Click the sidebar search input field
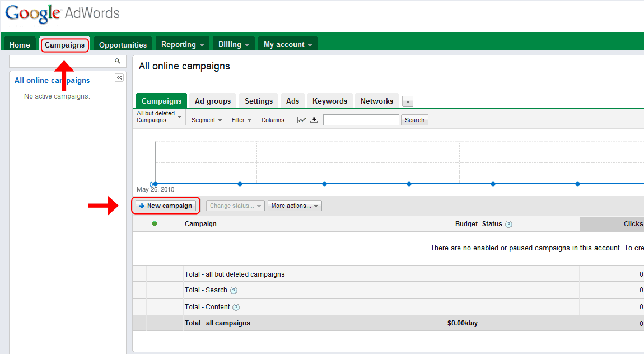The height and width of the screenshot is (354, 644). 62,61
